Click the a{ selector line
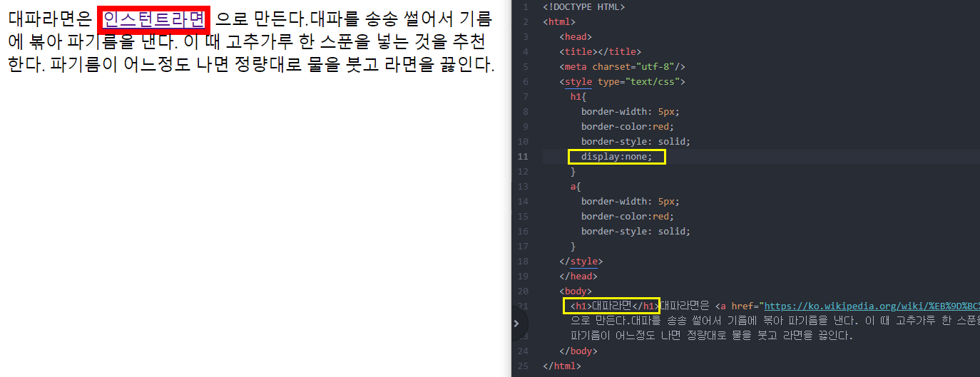Image resolution: width=980 pixels, height=377 pixels. pyautogui.click(x=576, y=187)
